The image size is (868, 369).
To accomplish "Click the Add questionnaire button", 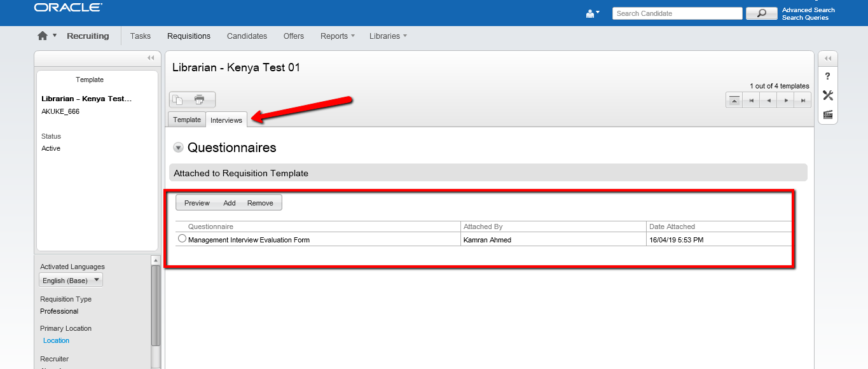I will 230,203.
